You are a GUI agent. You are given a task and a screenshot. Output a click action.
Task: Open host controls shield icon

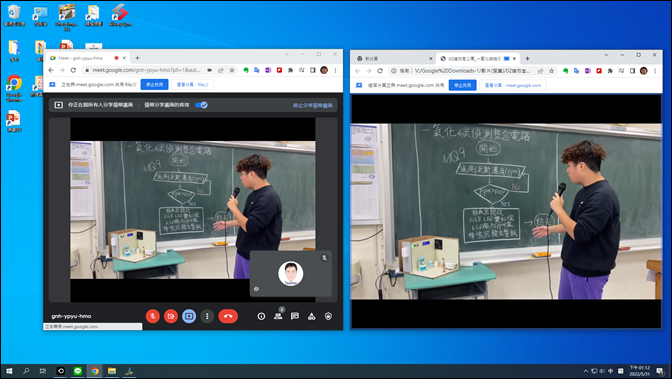[x=328, y=316]
